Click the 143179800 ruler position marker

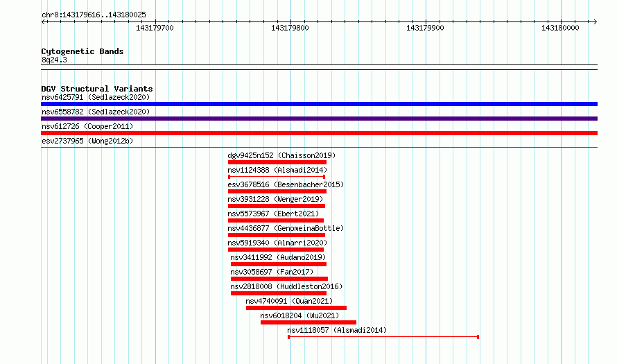tap(290, 28)
